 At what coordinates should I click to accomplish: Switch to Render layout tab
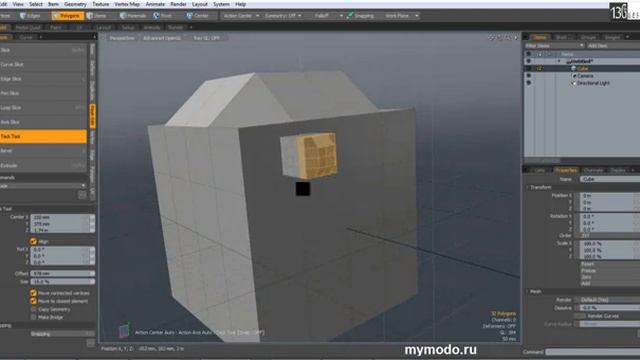coord(176,27)
